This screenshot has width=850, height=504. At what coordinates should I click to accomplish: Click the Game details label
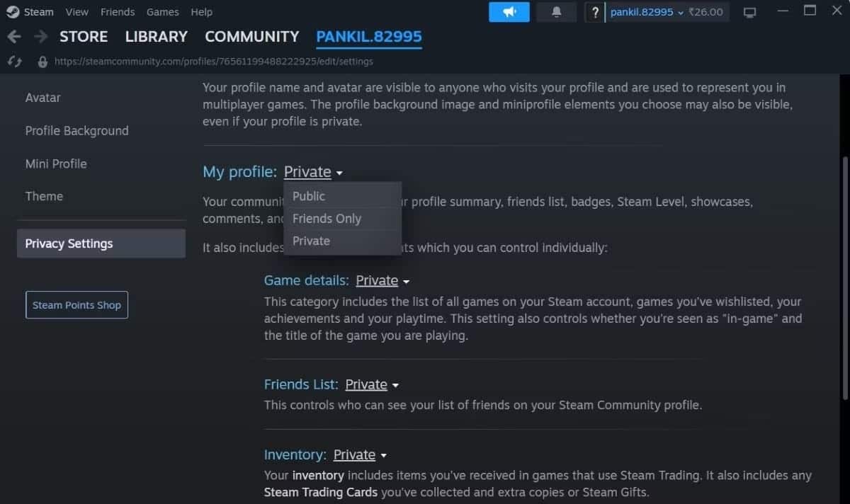pyautogui.click(x=306, y=280)
